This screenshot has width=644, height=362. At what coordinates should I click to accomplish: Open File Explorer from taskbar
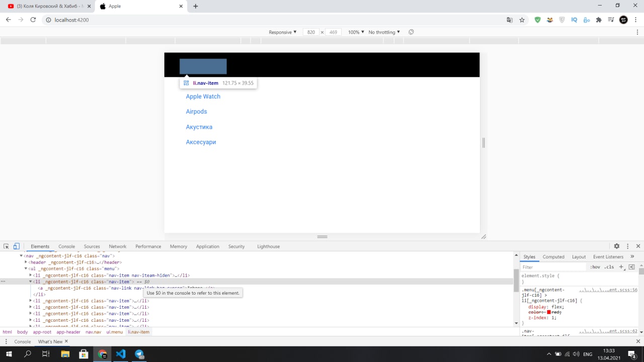(x=65, y=354)
